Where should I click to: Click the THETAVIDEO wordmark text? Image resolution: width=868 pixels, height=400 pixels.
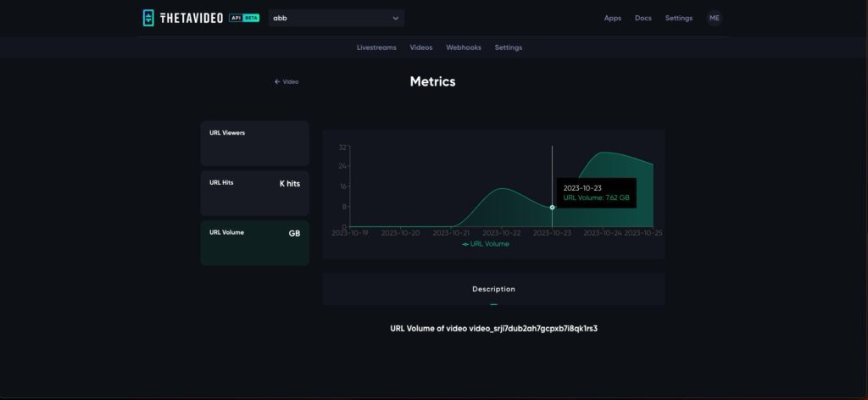[x=191, y=19]
